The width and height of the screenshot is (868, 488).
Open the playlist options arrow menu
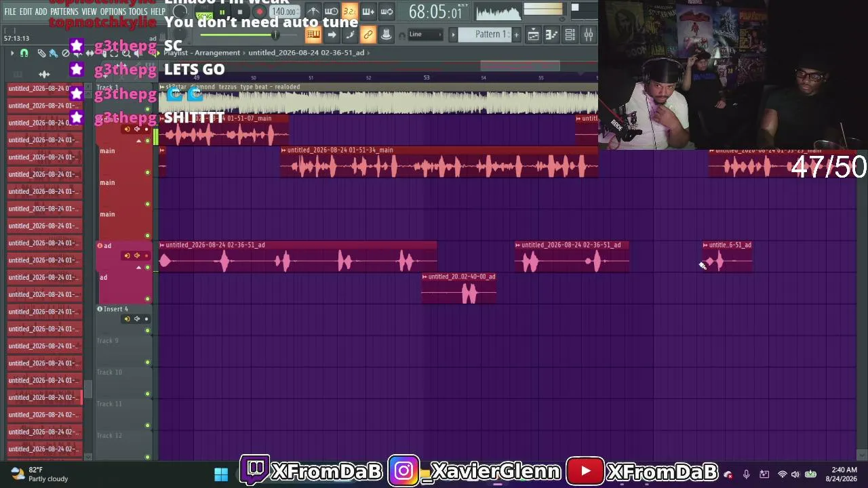pos(12,53)
